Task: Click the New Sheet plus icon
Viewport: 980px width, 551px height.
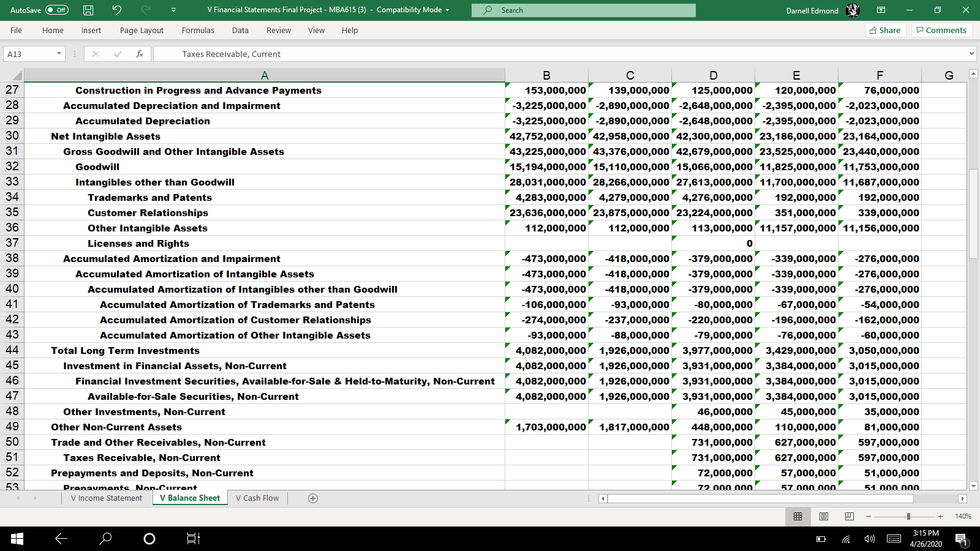Action: point(313,498)
